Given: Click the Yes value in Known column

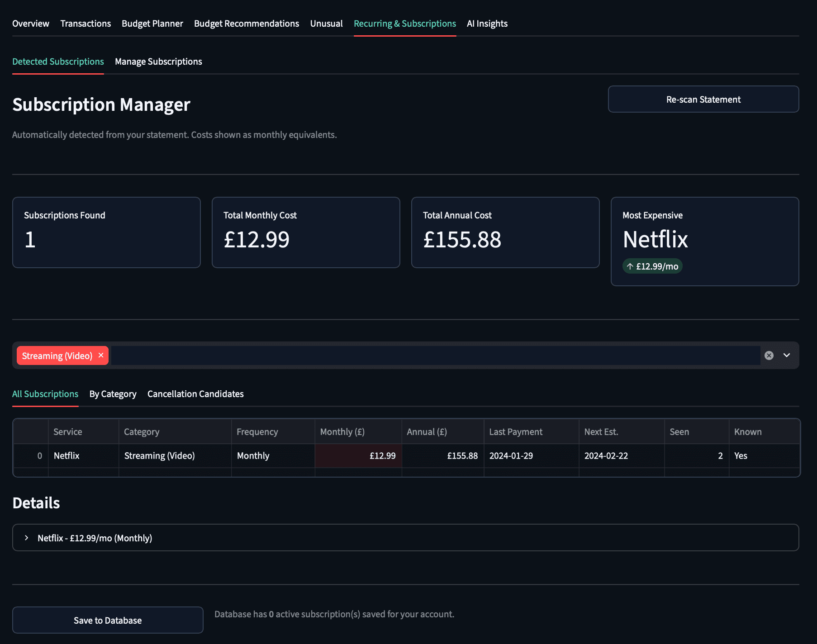Looking at the screenshot, I should pos(764,456).
